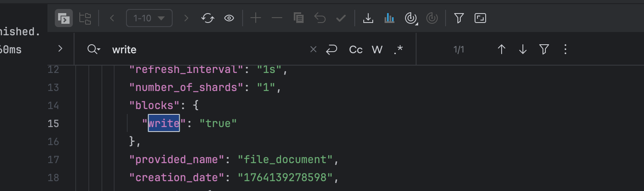The width and height of the screenshot is (644, 191).
Task: Toggle the eye preview icon
Action: [229, 18]
